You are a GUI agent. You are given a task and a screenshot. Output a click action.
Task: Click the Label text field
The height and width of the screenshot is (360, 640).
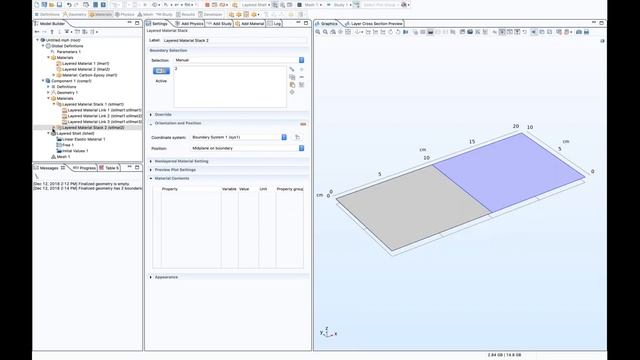(234, 40)
